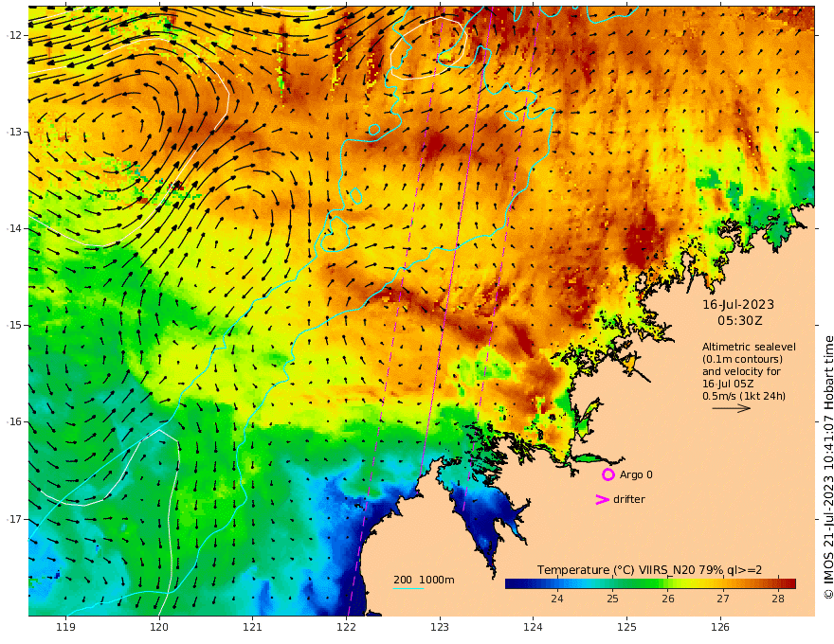834x644 pixels.
Task: Click the cyan 200m contour legend line
Action: point(408,588)
